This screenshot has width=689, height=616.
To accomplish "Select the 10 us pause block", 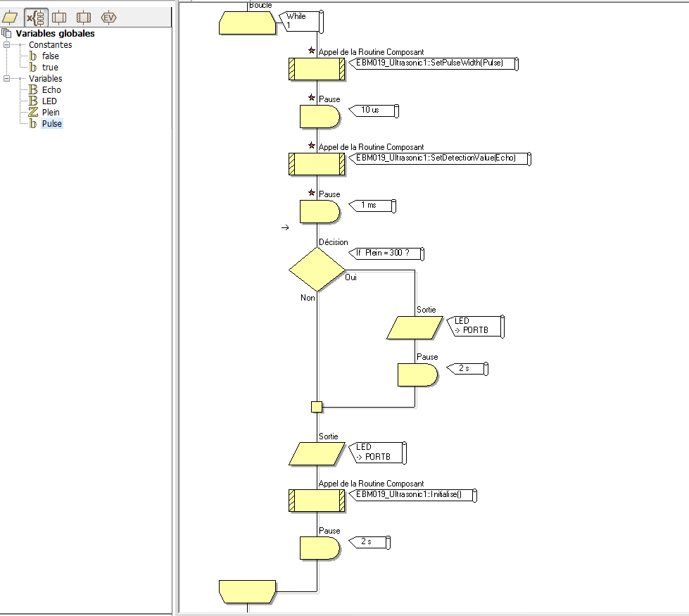I will tap(320, 117).
